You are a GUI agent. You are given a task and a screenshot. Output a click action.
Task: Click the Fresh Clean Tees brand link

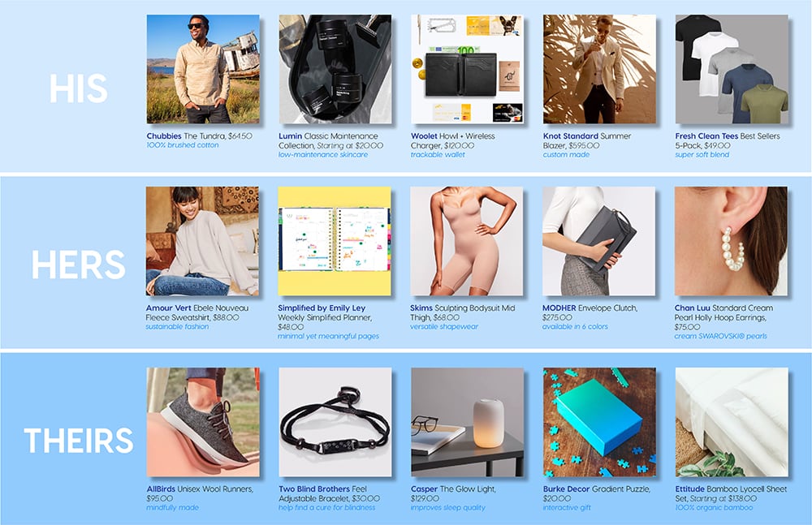[706, 136]
